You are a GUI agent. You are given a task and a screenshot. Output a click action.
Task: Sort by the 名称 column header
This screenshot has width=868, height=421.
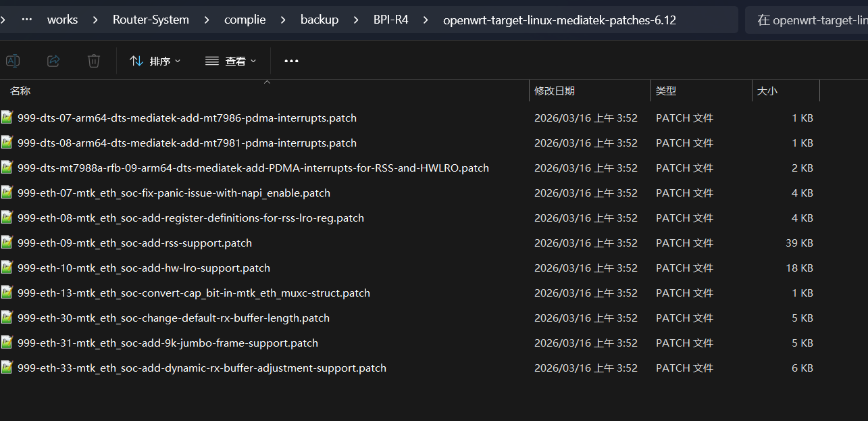point(20,91)
